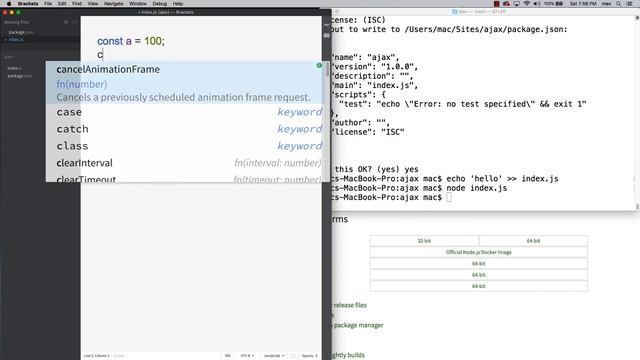The width and height of the screenshot is (640, 360).
Task: Click the 32-bit download cell
Action: (x=424, y=241)
